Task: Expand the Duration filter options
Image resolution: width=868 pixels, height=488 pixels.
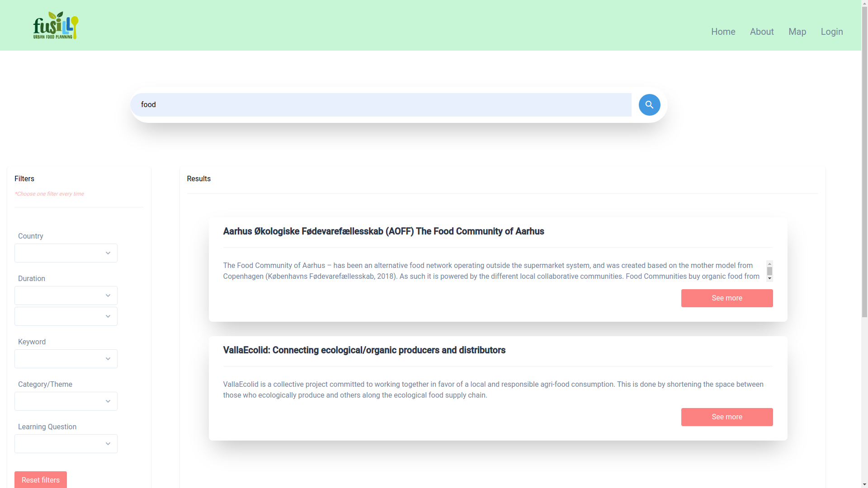Action: click(108, 296)
